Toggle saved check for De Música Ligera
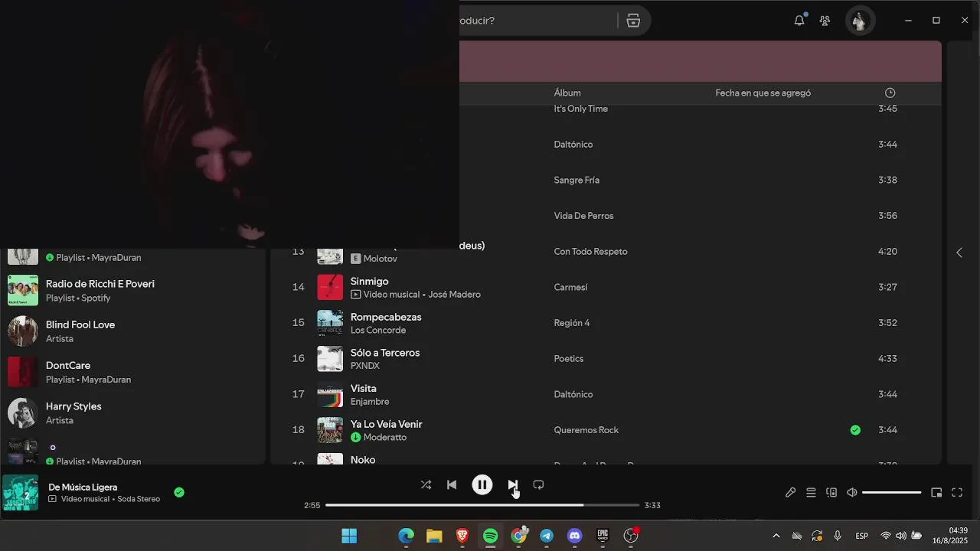This screenshot has width=980, height=551. pyautogui.click(x=179, y=493)
